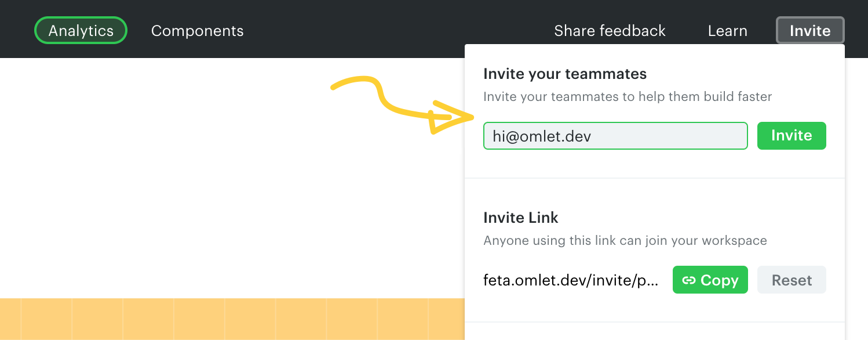Open the Learn link in header
868x340 pixels.
727,31
